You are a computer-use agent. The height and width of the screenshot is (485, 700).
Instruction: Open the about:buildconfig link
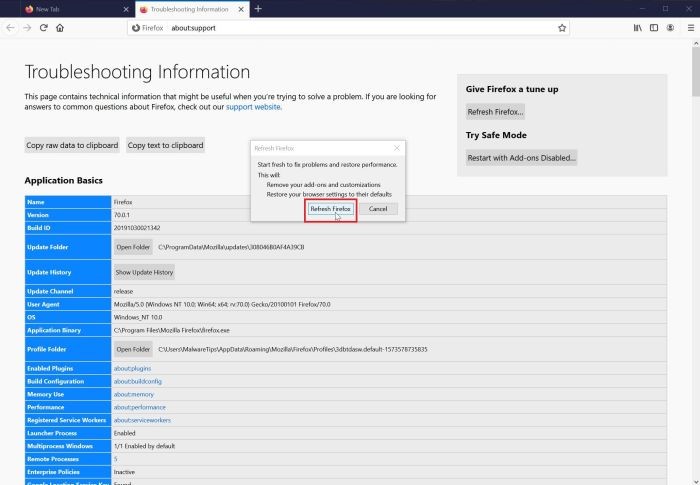(x=138, y=381)
